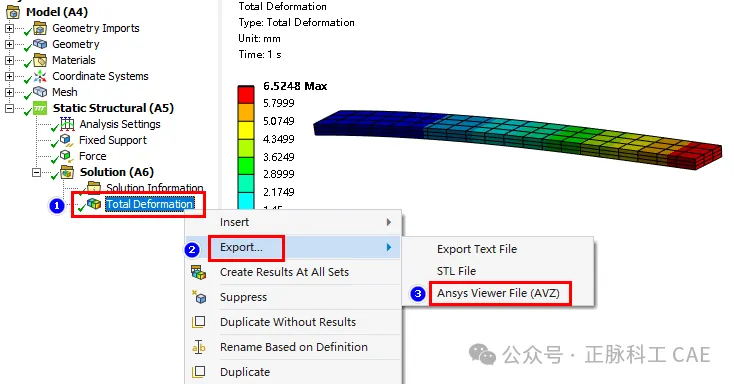Choose Ansys Viewer File (AVZ)
The height and width of the screenshot is (384, 734).
coord(498,293)
